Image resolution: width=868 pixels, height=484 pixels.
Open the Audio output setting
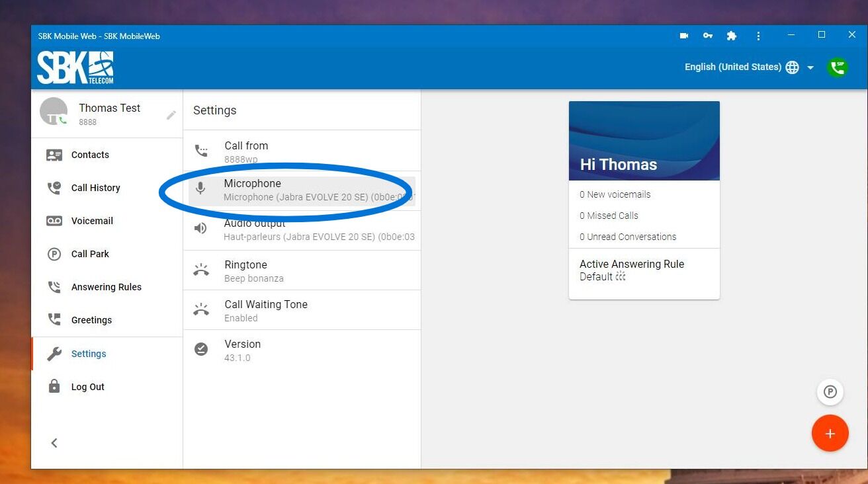(302, 230)
